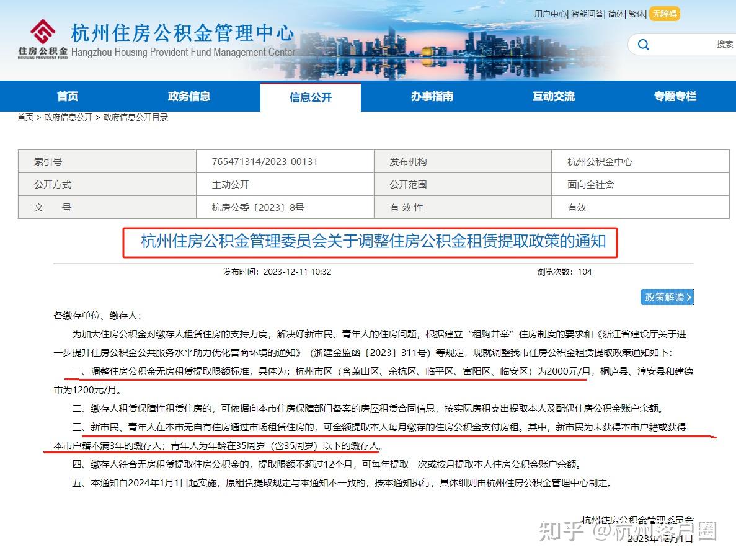Click the index number 765471314/2023-00131

click(265, 162)
